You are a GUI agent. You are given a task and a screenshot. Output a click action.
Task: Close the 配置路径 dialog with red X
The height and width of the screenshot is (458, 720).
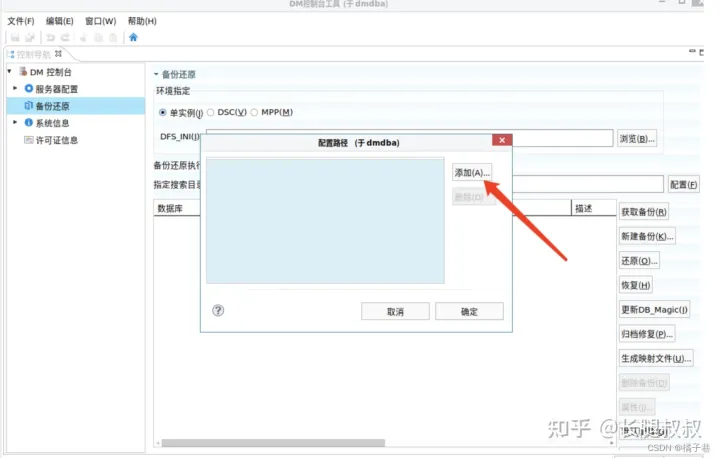(502, 140)
